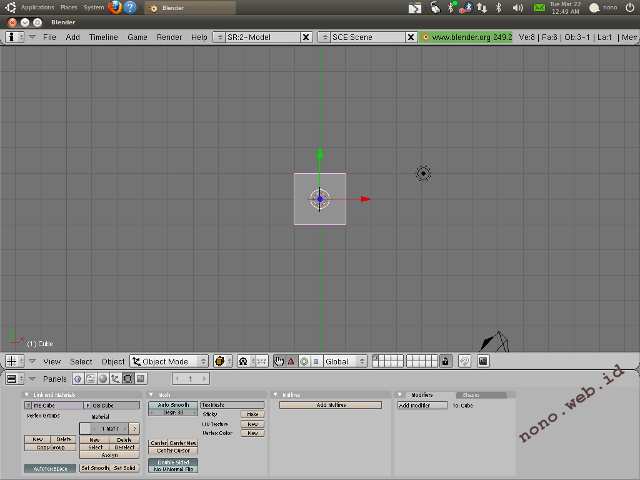Click the render this view icon
This screenshot has width=640, height=480.
tap(483, 361)
